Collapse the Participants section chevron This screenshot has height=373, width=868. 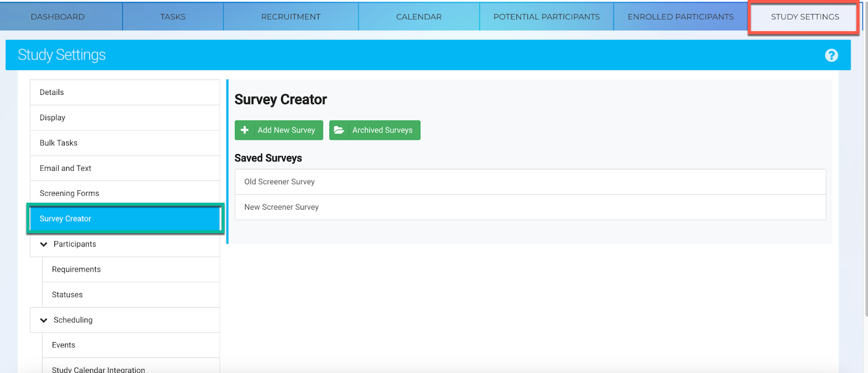coord(44,245)
